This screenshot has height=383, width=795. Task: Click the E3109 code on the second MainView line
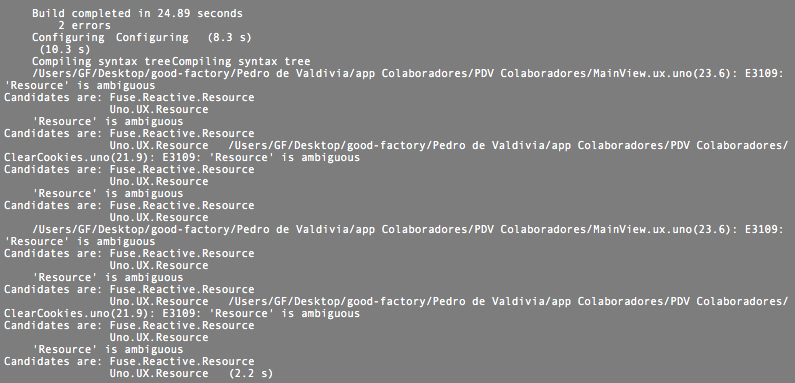(x=764, y=229)
